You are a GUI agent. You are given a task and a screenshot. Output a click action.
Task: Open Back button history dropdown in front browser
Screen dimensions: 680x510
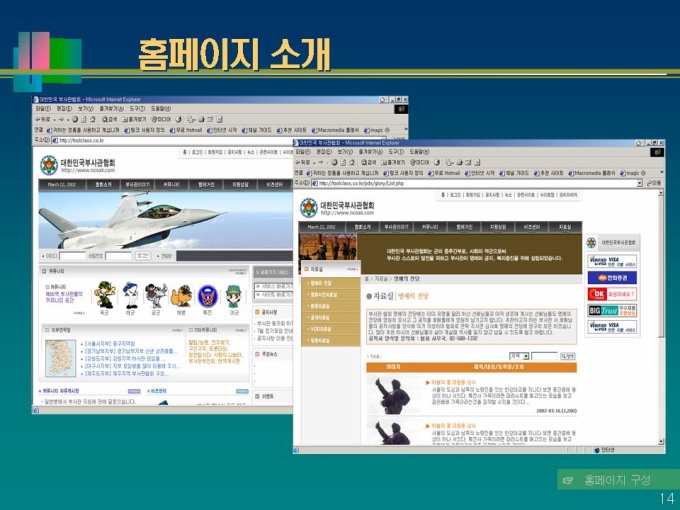tap(314, 163)
